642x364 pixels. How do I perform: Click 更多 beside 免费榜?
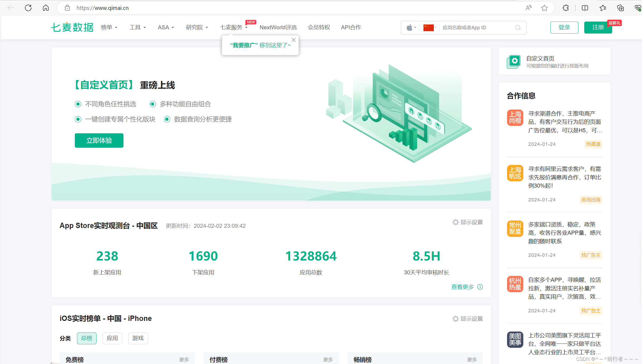[184, 360]
